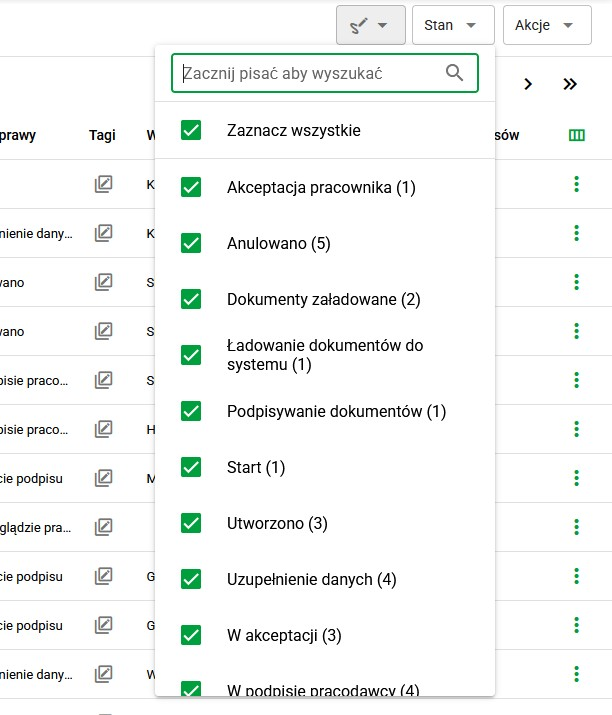Open the 'Stan' dropdown
Image resolution: width=612 pixels, height=715 pixels.
(x=453, y=25)
